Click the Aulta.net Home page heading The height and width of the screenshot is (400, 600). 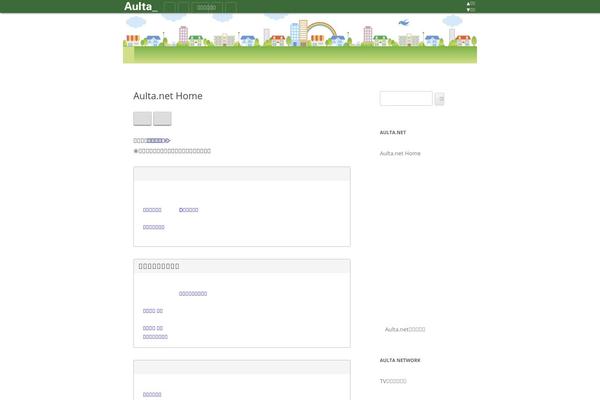coord(168,96)
